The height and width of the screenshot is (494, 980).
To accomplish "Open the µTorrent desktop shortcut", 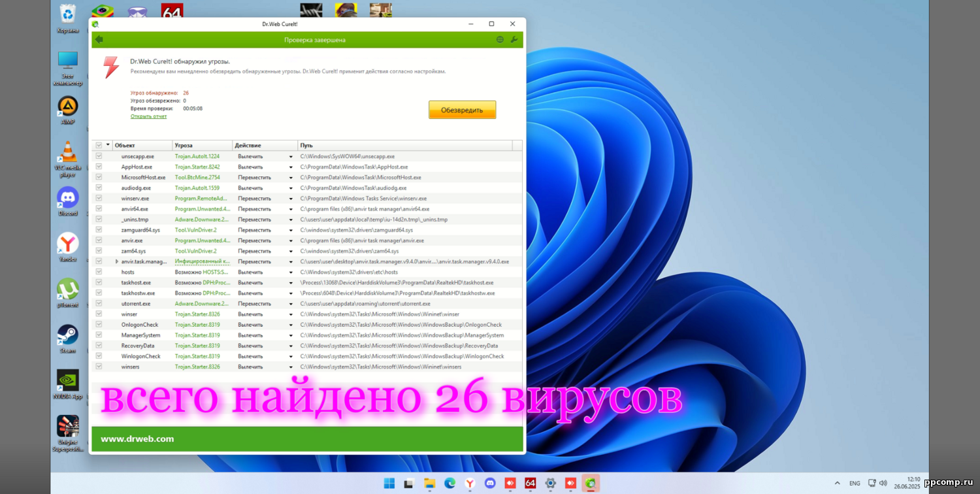I will 67,293.
